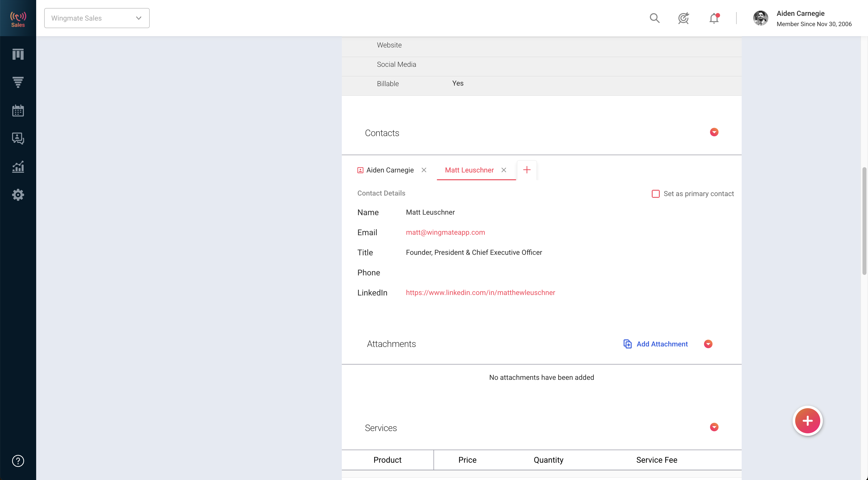The image size is (868, 480).
Task: Click the Aiden Carnegie username in the header
Action: coord(800,14)
